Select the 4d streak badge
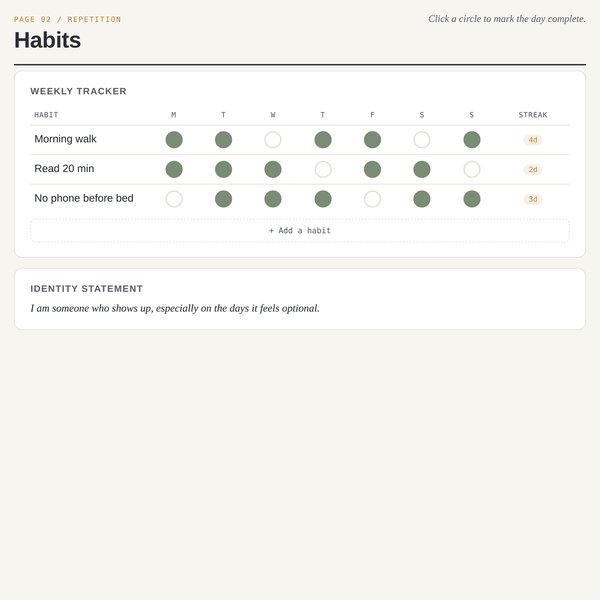Screen dimensions: 600x600 (x=533, y=140)
